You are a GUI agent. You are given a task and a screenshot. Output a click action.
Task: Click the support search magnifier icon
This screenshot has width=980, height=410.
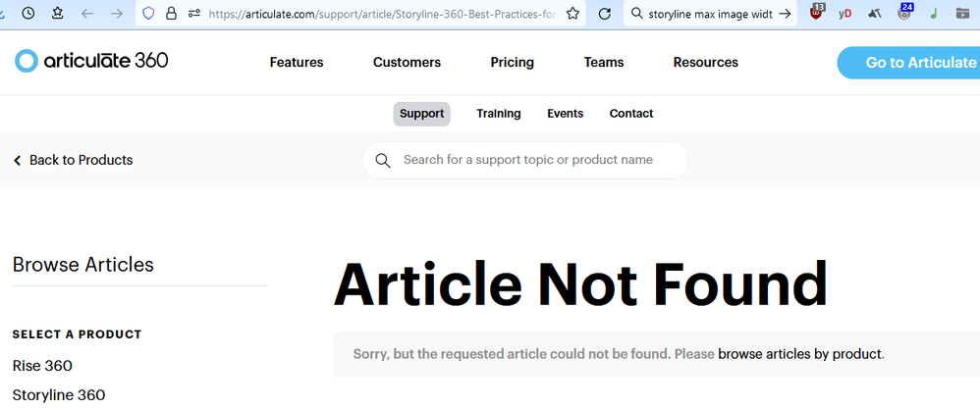coord(383,161)
